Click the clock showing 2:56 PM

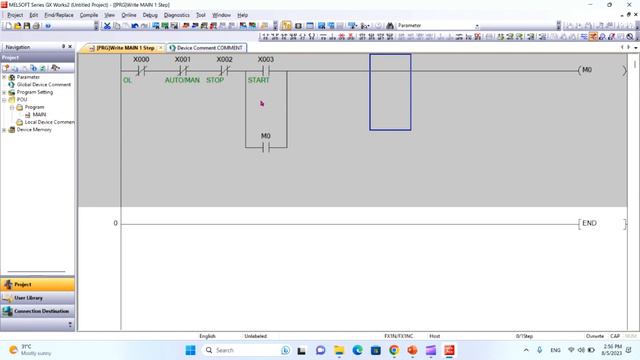611,350
